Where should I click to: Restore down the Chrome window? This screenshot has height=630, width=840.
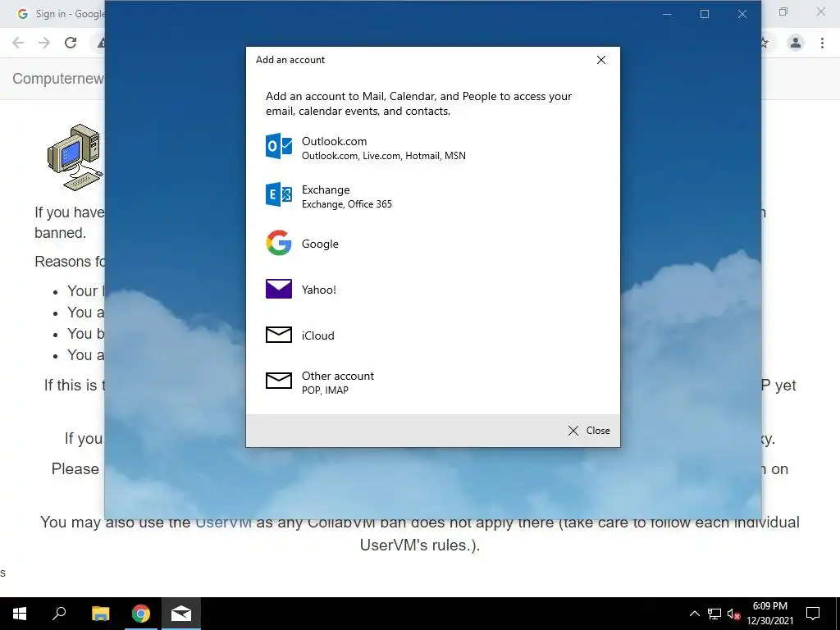point(783,11)
